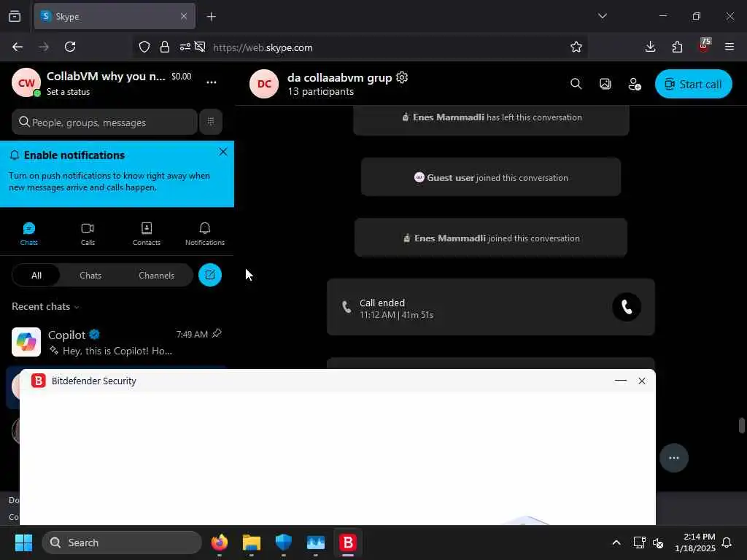Focus People, groups, messages search field
Viewport: 747px width, 560px height.
tap(104, 122)
